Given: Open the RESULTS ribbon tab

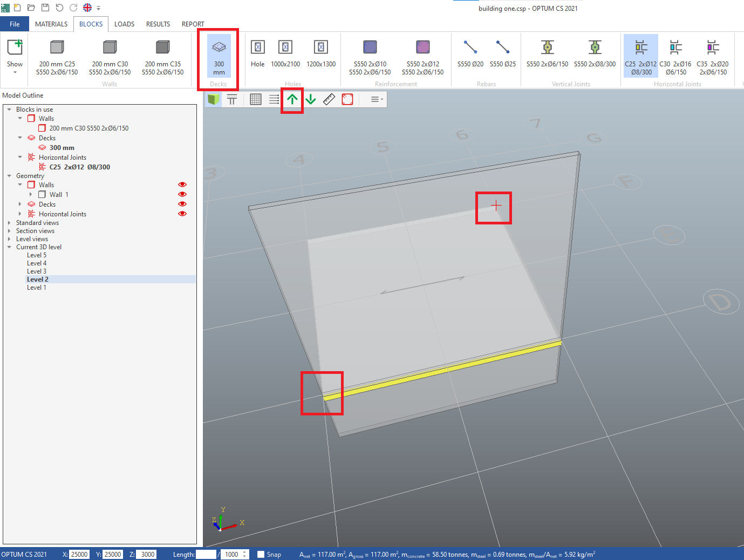Looking at the screenshot, I should click(x=158, y=24).
